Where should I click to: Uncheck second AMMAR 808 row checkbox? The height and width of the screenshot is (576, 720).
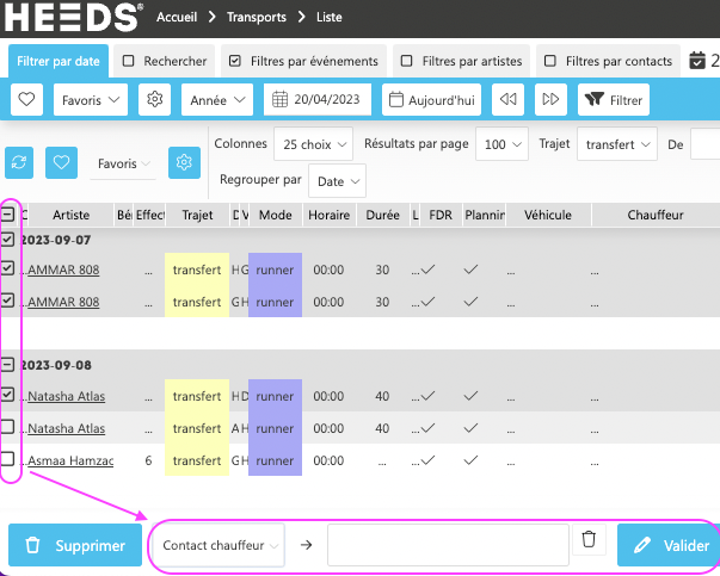(x=8, y=300)
